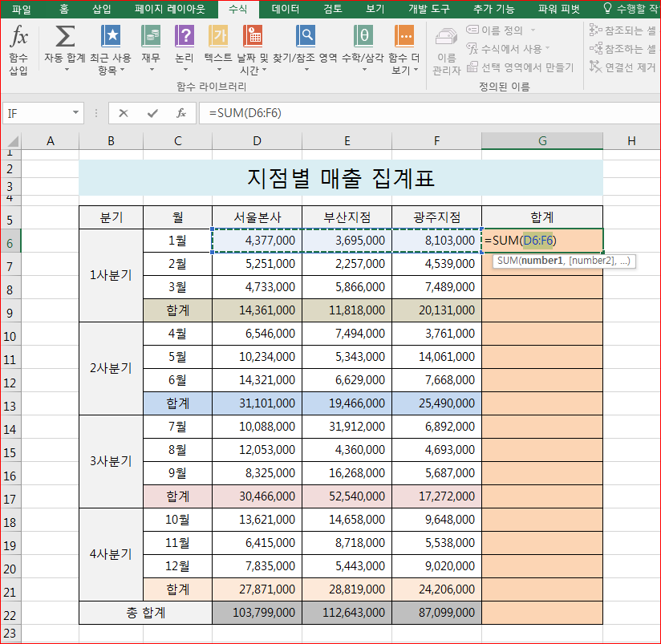This screenshot has height=644, width=661.
Task: Click 수식에서 사용 (Use in Formula)
Action: tap(505, 48)
